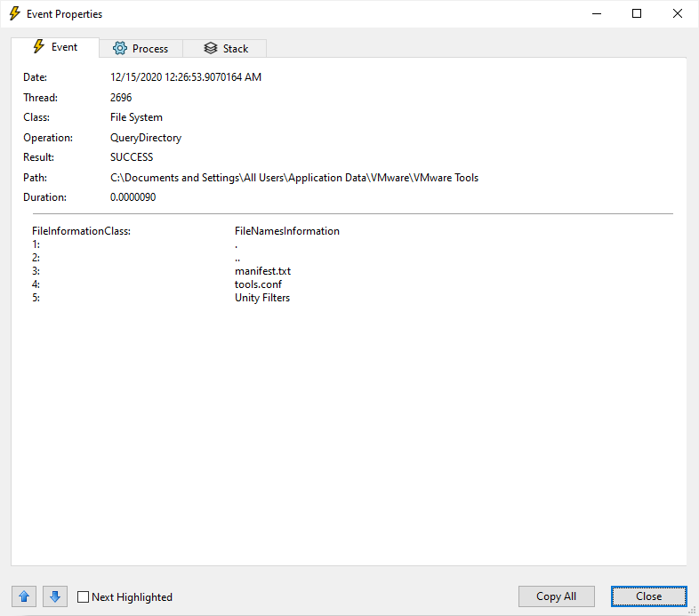
Task: Click the manifest.txt entry in details
Action: click(x=262, y=271)
